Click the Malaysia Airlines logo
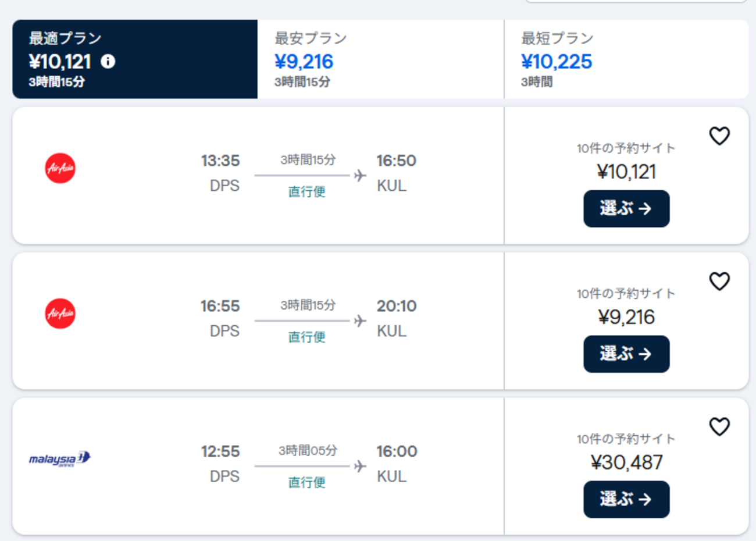 click(x=60, y=459)
